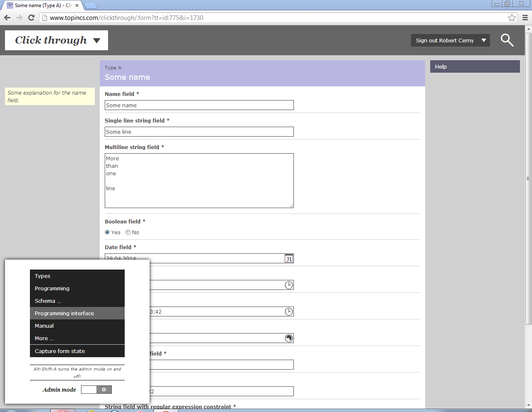Expand the Click through dropdown
Image resolution: width=532 pixels, height=412 pixels.
coord(96,41)
